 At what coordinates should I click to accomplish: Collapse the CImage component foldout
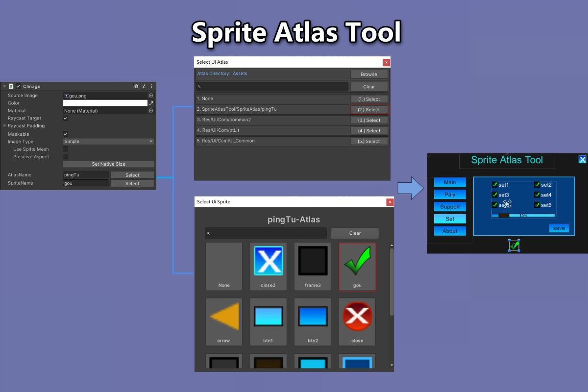coord(4,86)
